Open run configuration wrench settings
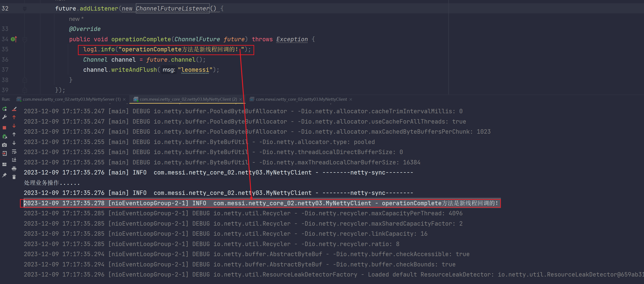644x284 pixels. tap(4, 117)
